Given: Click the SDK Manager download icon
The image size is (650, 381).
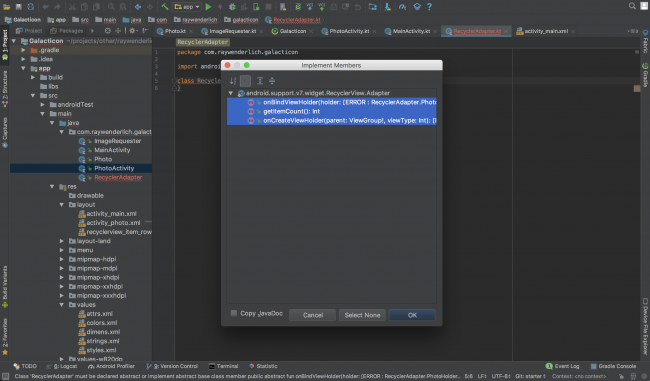Looking at the screenshot, I should point(388,7).
